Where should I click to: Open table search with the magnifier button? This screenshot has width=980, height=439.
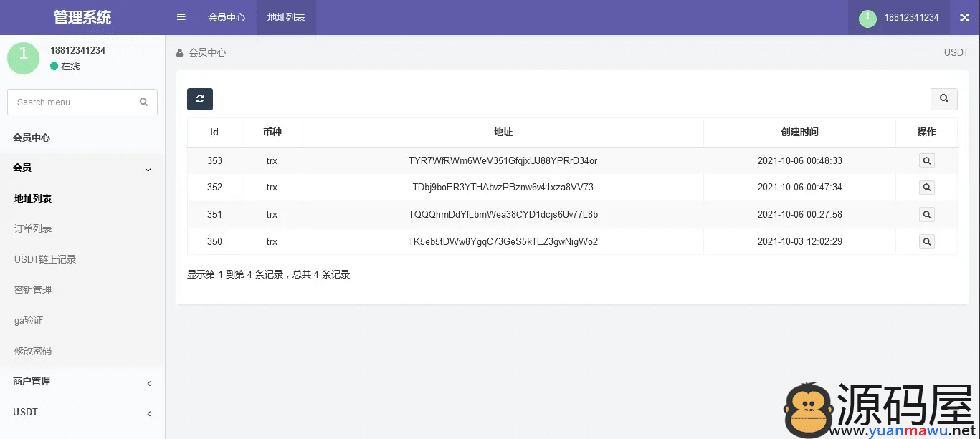(943, 99)
